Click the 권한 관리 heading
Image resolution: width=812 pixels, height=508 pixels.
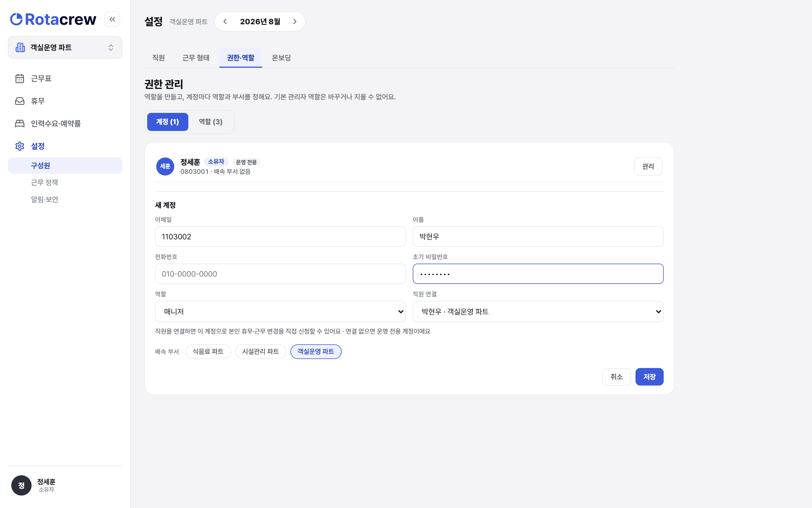coord(164,84)
